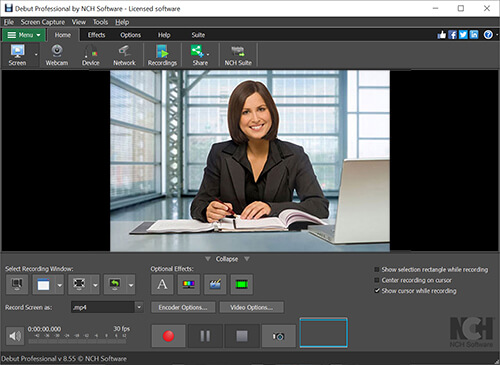
Task: Open the View menu
Action: (x=79, y=22)
